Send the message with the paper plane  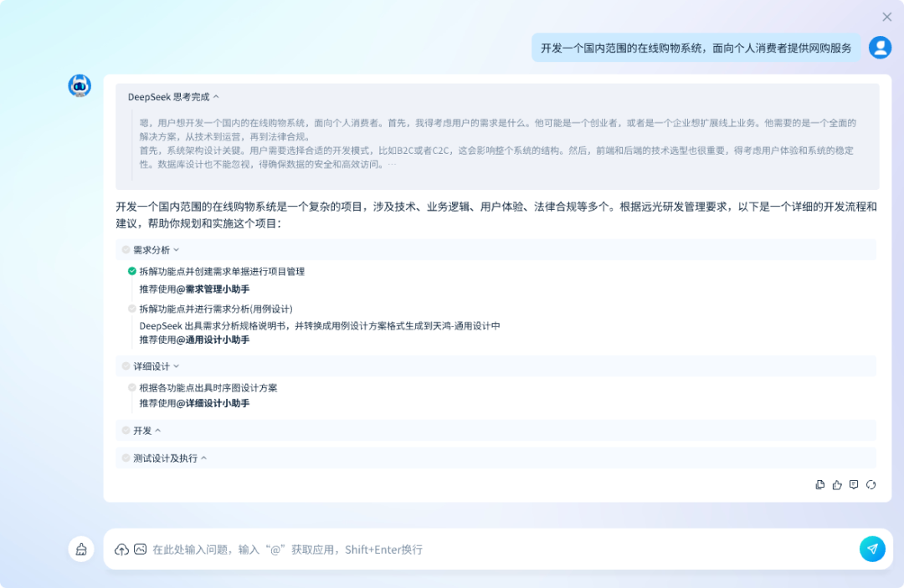(x=872, y=549)
